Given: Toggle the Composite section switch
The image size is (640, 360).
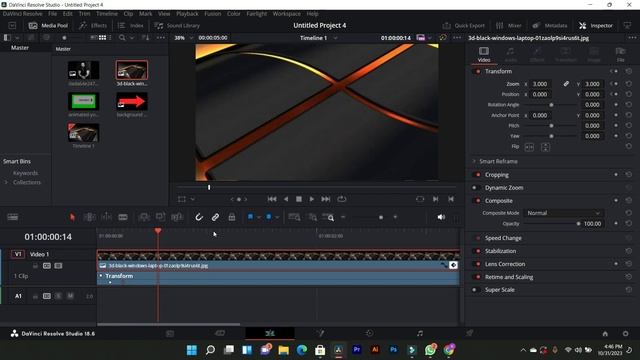Looking at the screenshot, I should pos(477,201).
